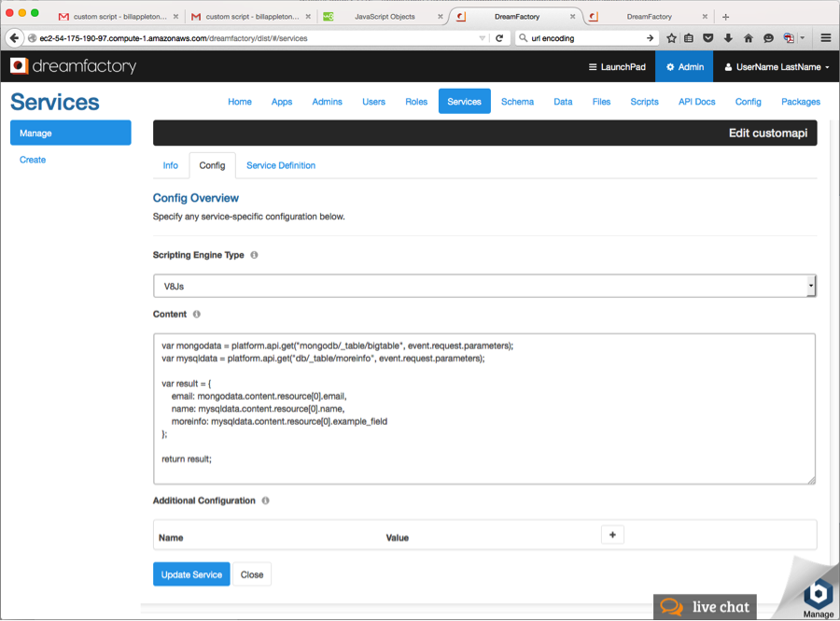Open the live chat widget

click(x=705, y=607)
